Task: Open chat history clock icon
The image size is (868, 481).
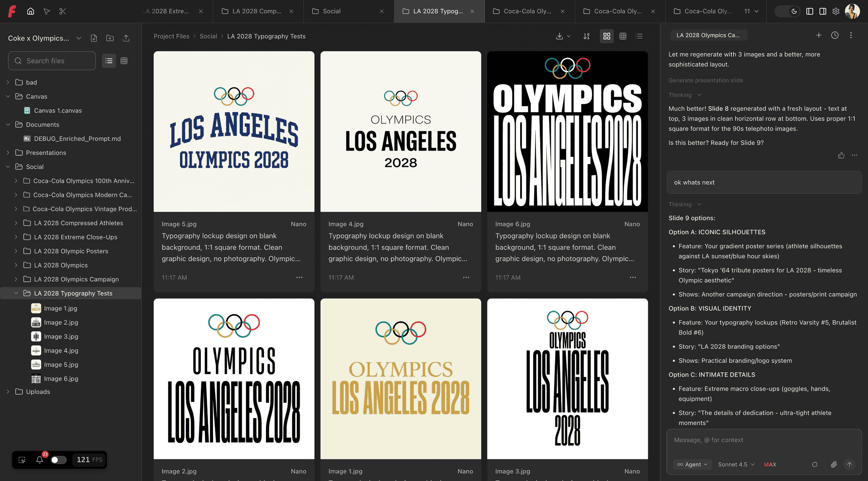Action: point(835,35)
